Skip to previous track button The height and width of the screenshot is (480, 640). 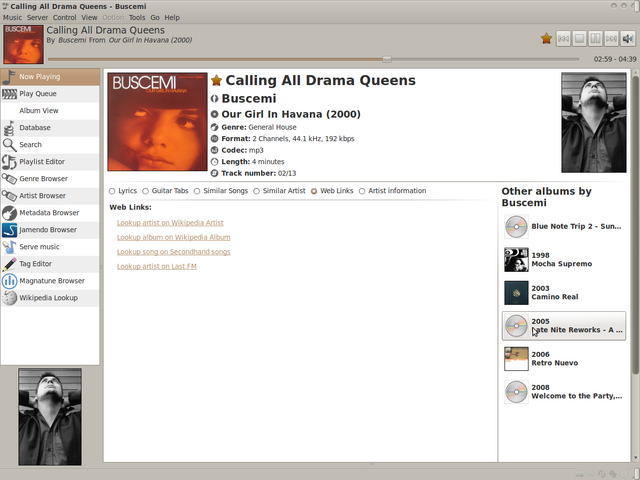point(563,39)
